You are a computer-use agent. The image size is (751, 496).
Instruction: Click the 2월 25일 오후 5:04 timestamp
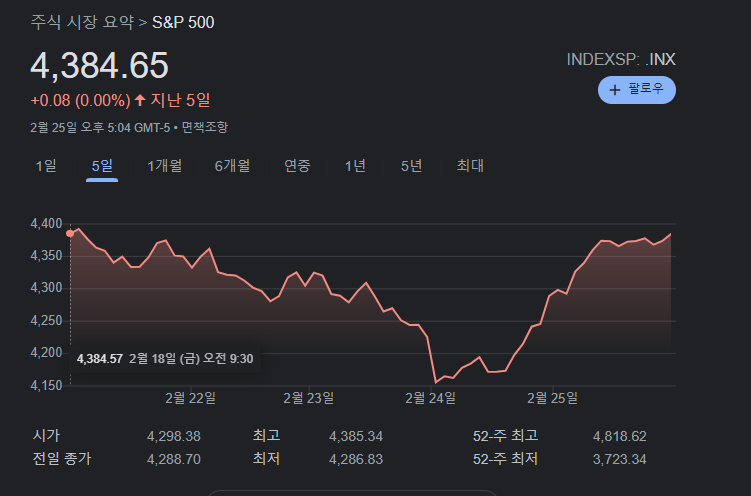tap(100, 127)
